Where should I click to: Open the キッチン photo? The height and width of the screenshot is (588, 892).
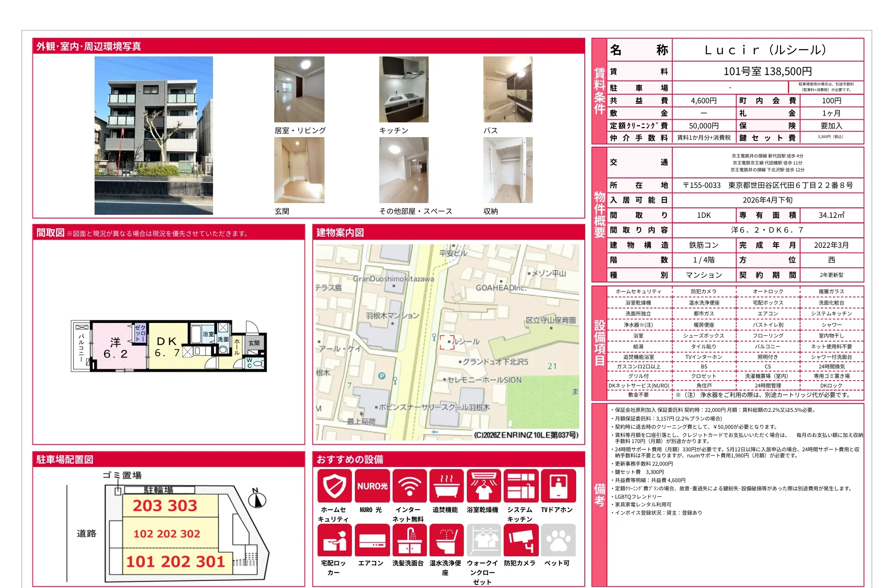pos(403,89)
